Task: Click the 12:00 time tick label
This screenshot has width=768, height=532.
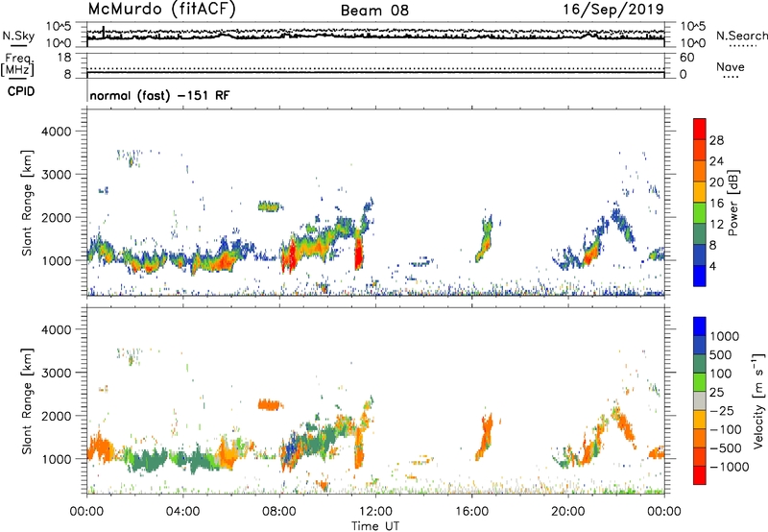Action: coord(375,512)
